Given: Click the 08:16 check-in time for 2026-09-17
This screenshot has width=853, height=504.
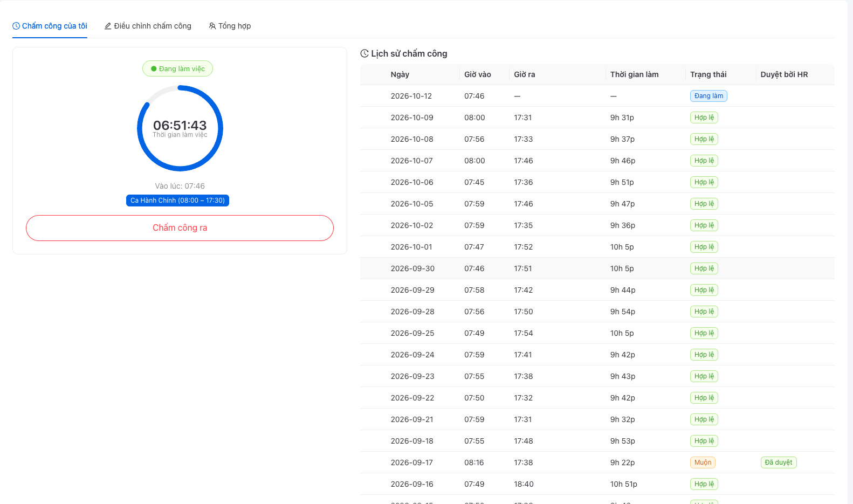Looking at the screenshot, I should point(474,462).
